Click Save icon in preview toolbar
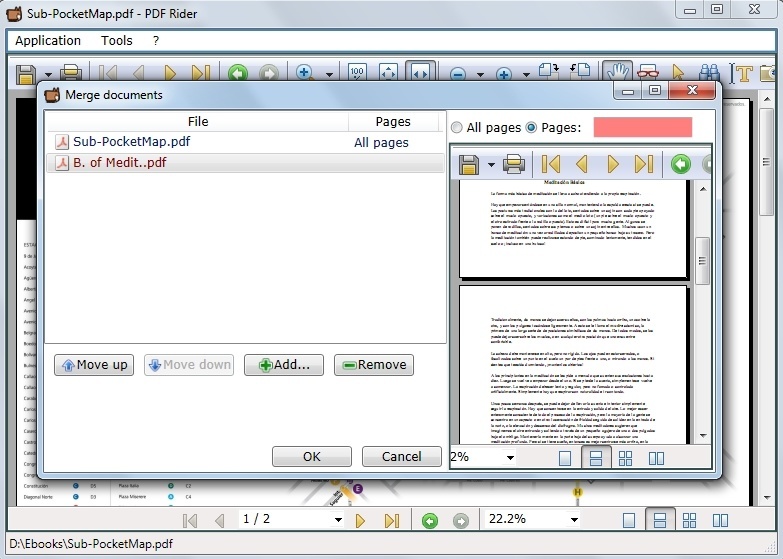Viewport: 783px width, 559px height. point(469,165)
